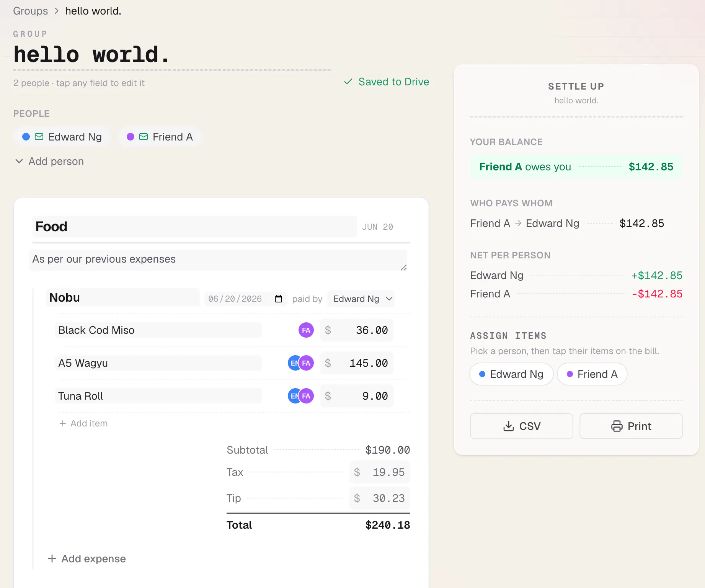Click the Add item link
The height and width of the screenshot is (588, 705).
84,423
